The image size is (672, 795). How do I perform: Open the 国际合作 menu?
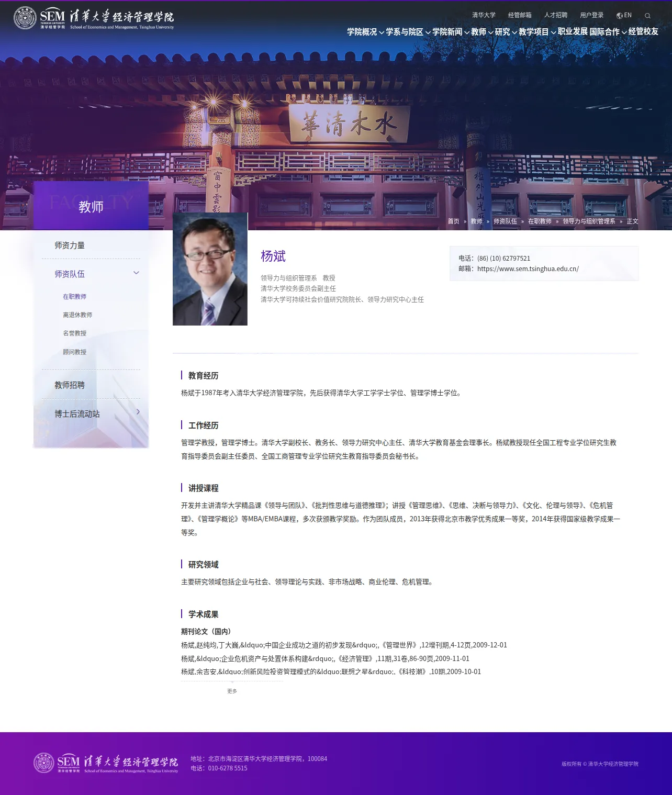tap(604, 32)
